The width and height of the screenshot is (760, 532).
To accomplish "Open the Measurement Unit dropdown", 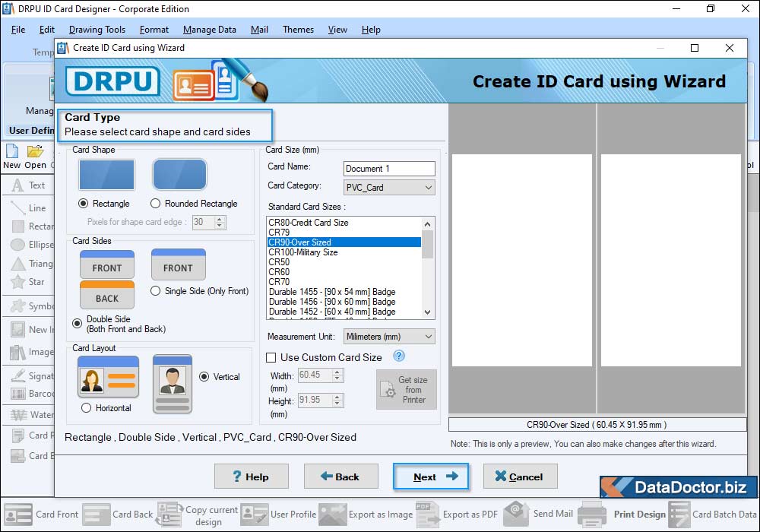I will [x=389, y=336].
